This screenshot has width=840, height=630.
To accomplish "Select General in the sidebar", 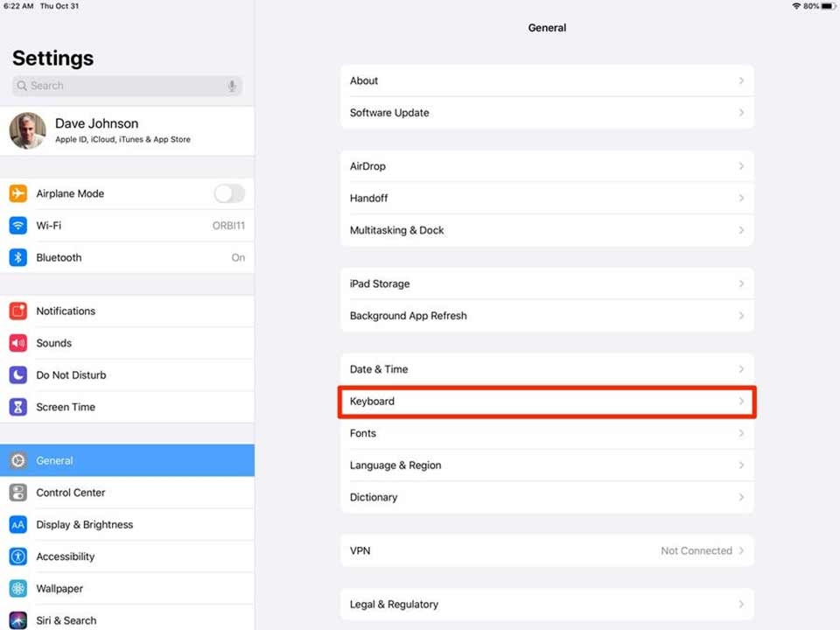I will click(x=127, y=460).
